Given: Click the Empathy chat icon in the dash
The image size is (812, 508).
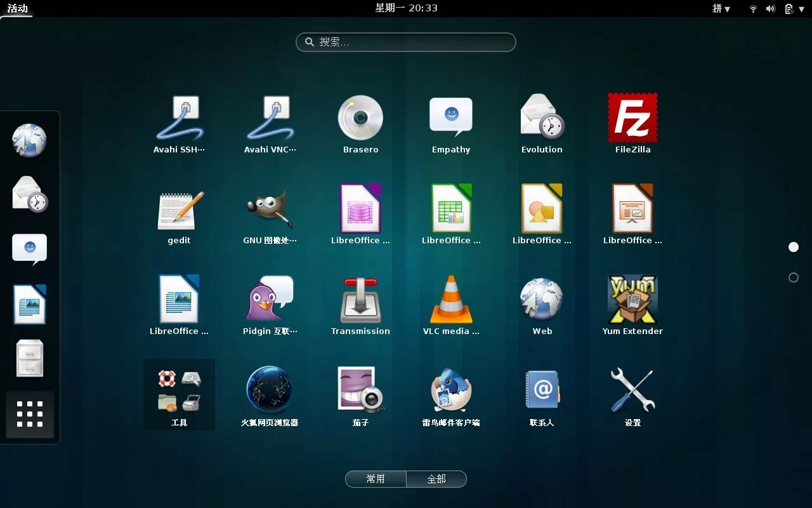Looking at the screenshot, I should tap(29, 249).
